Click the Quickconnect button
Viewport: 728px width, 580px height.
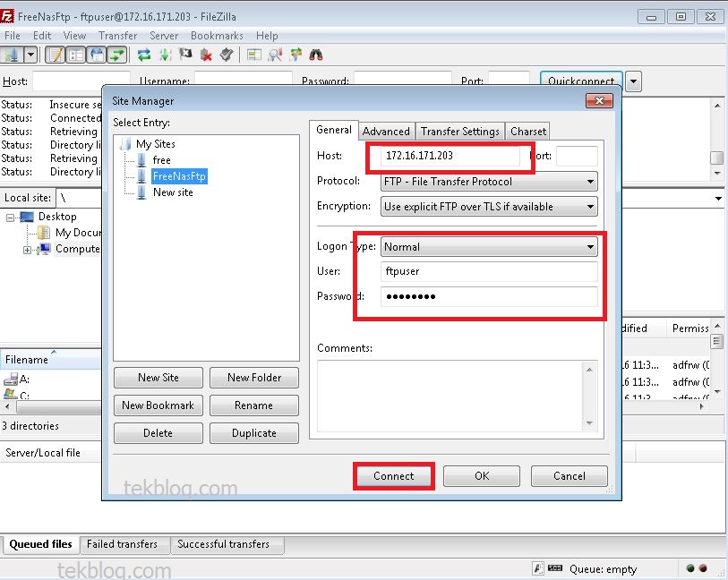point(581,79)
